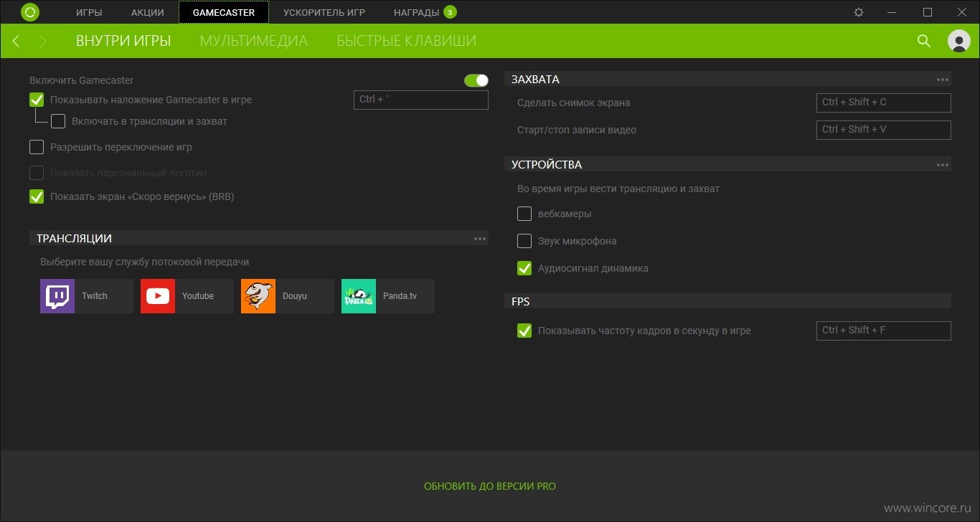The width and height of the screenshot is (980, 522).
Task: Switch to the МУЛЬТИМЕДИА tab
Action: tap(253, 41)
